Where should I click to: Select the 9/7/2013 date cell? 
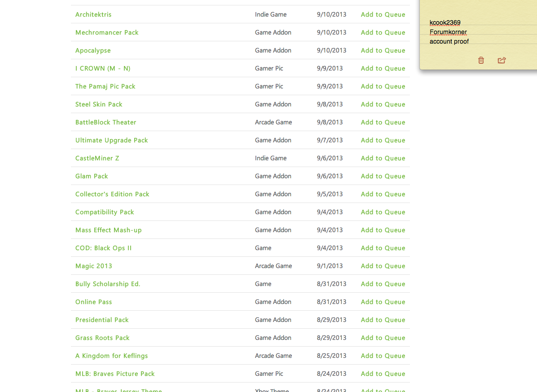click(x=330, y=141)
